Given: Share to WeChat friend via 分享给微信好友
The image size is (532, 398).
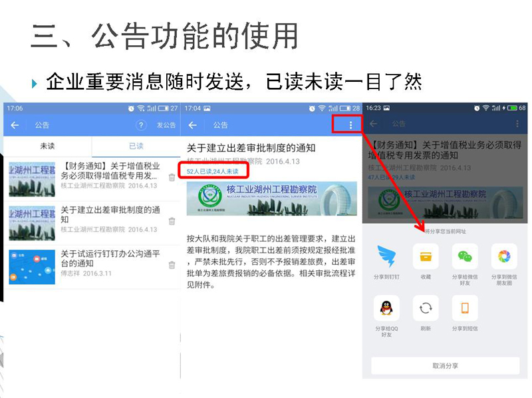Looking at the screenshot, I should pyautogui.click(x=465, y=257).
